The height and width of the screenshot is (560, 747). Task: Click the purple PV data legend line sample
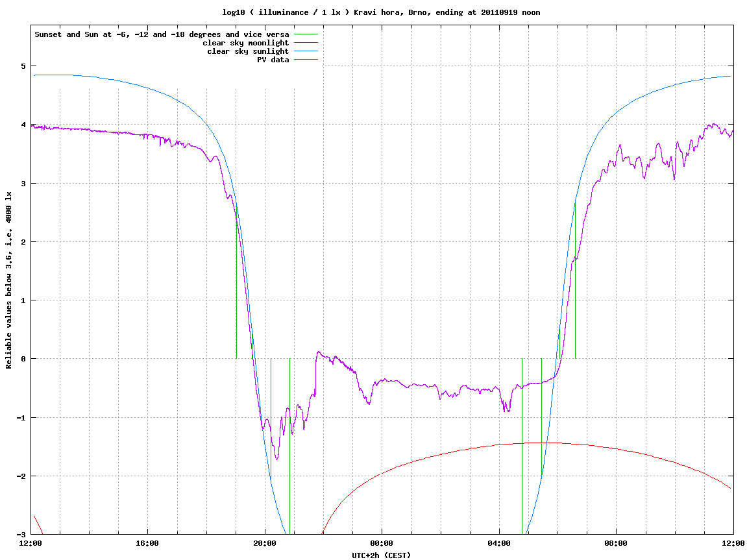306,60
